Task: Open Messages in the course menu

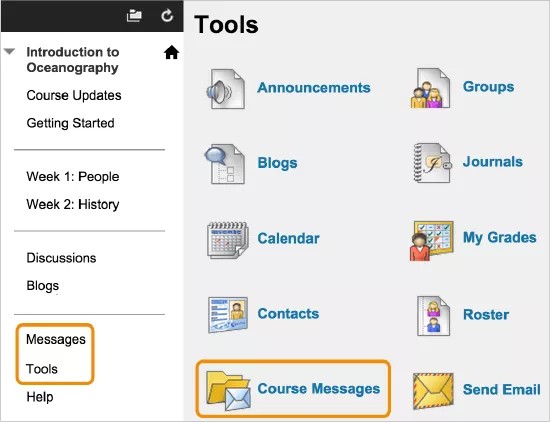Action: [56, 339]
